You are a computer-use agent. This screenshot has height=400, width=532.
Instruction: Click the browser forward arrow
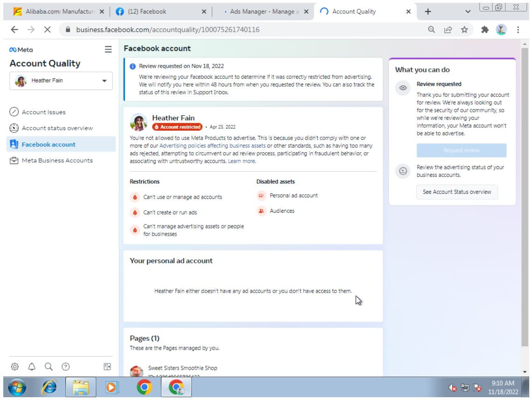tap(31, 29)
